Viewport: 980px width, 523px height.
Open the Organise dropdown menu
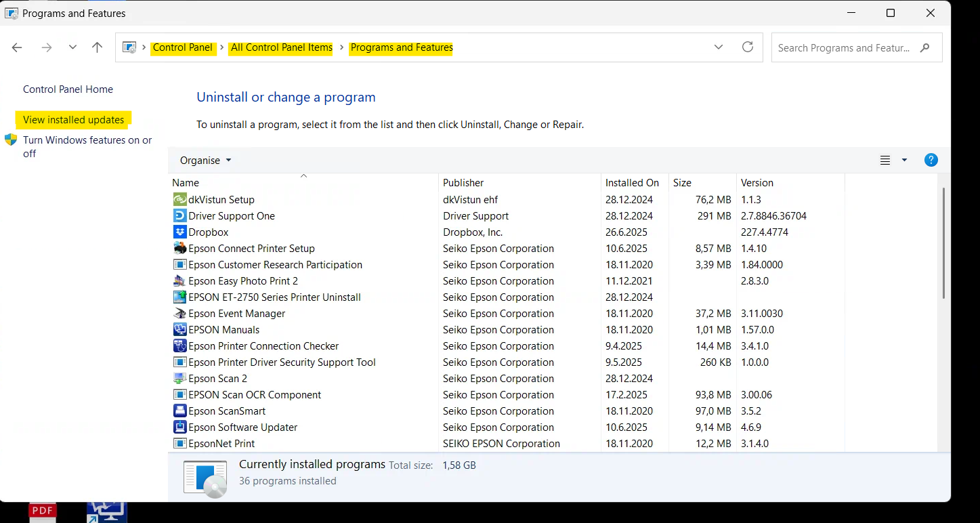[x=205, y=160]
